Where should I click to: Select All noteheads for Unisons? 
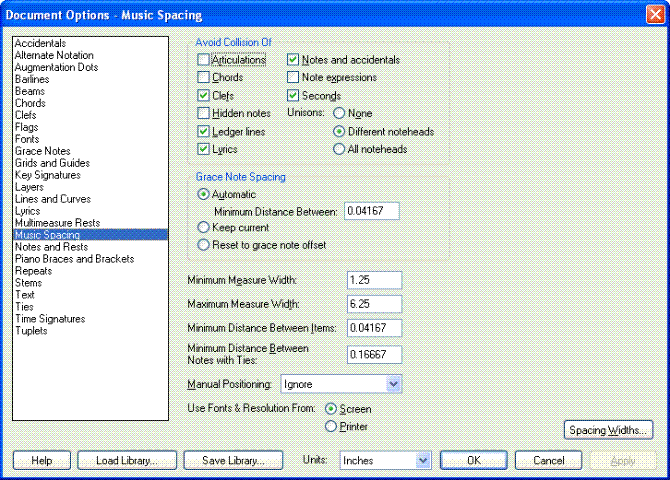(x=339, y=150)
